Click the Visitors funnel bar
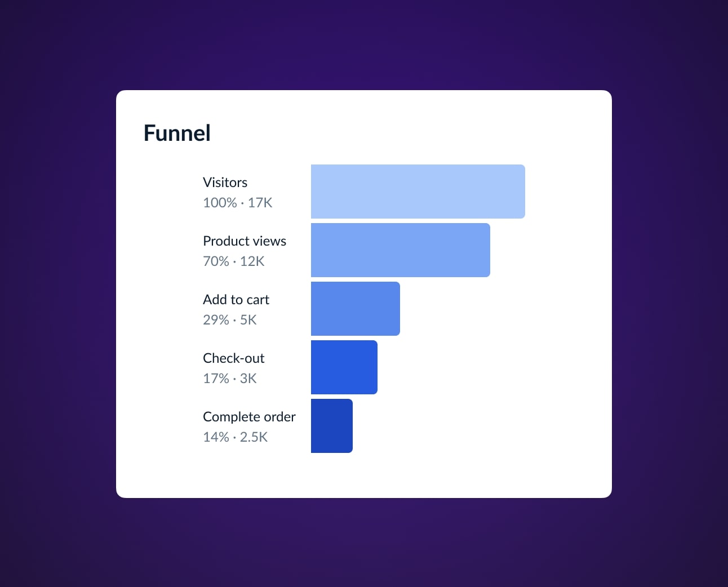Viewport: 728px width, 587px height. [x=418, y=192]
